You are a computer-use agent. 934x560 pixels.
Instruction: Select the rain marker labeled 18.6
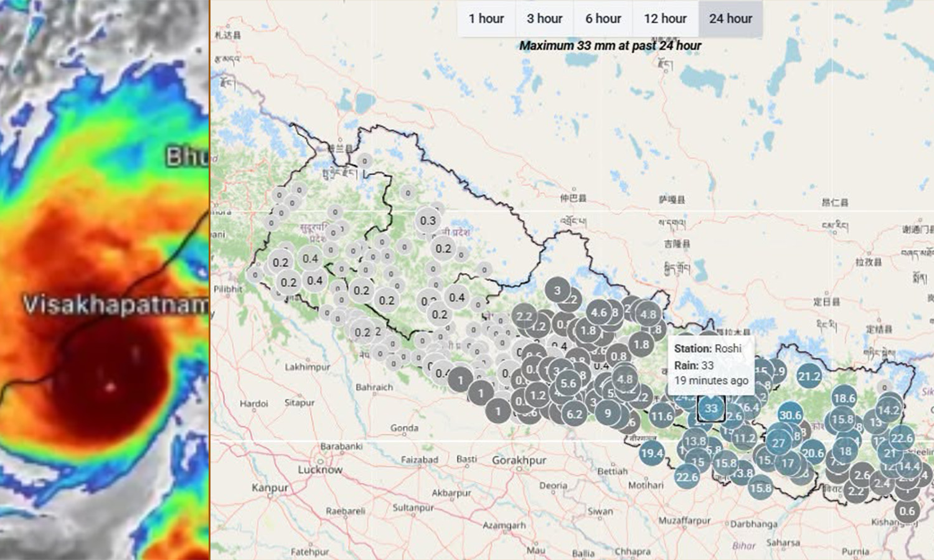click(x=844, y=398)
